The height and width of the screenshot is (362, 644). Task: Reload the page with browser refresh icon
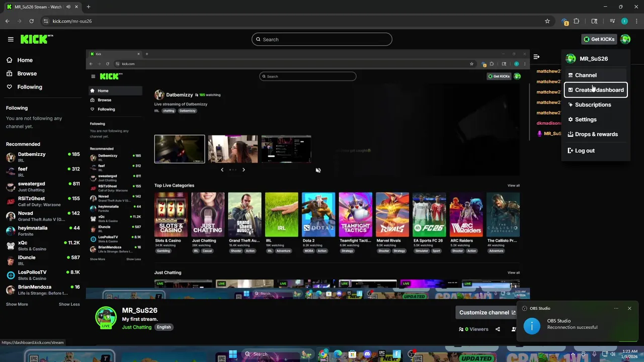click(x=31, y=21)
